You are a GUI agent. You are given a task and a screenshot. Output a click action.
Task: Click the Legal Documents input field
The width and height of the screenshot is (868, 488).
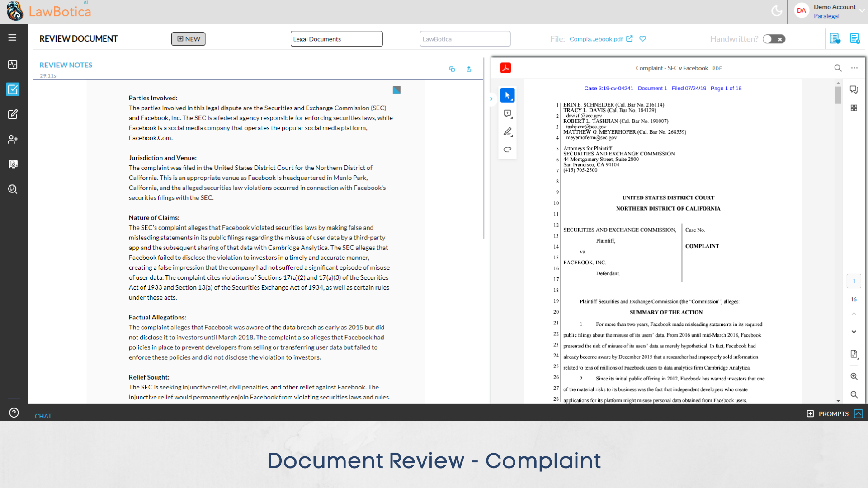(336, 39)
